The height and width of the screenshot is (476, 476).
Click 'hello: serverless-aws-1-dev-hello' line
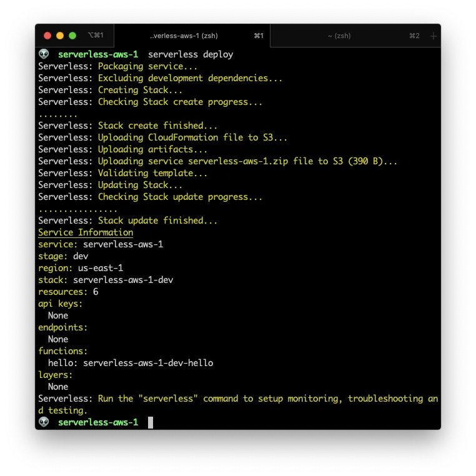point(131,363)
